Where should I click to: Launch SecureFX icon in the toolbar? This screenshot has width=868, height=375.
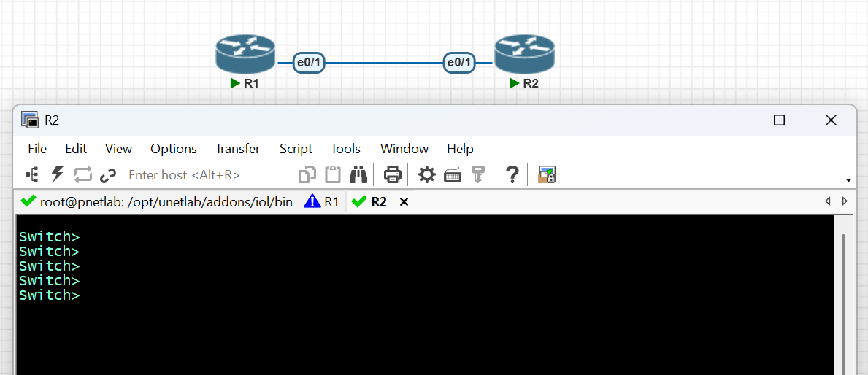pyautogui.click(x=546, y=175)
